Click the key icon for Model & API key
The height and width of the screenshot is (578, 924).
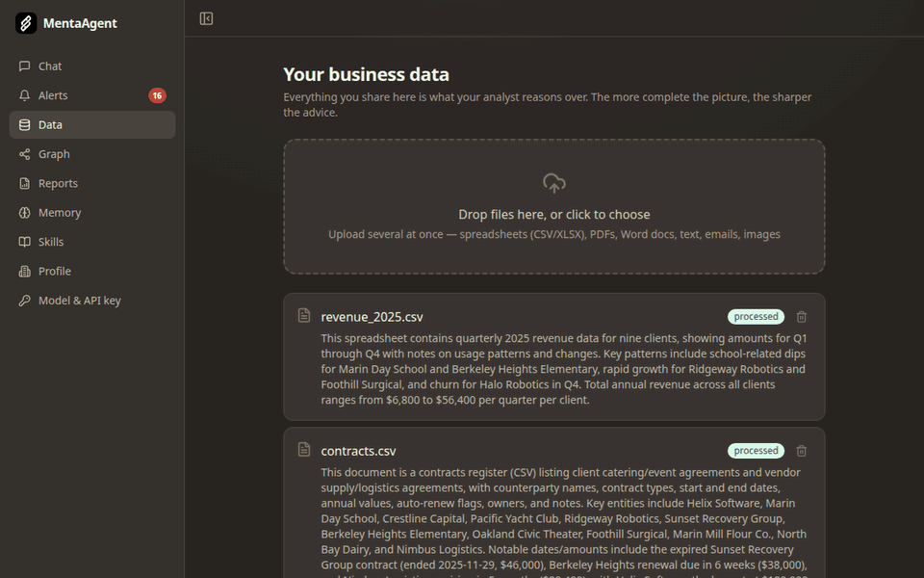pyautogui.click(x=24, y=301)
